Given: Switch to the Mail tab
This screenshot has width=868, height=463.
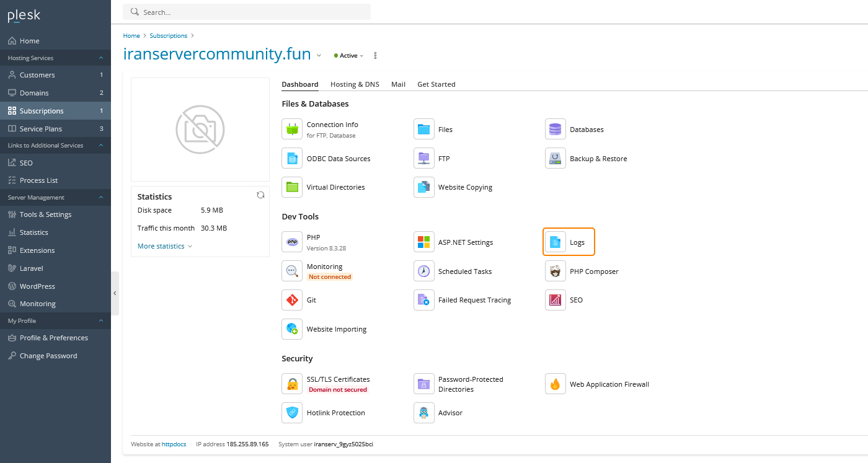Looking at the screenshot, I should point(398,84).
